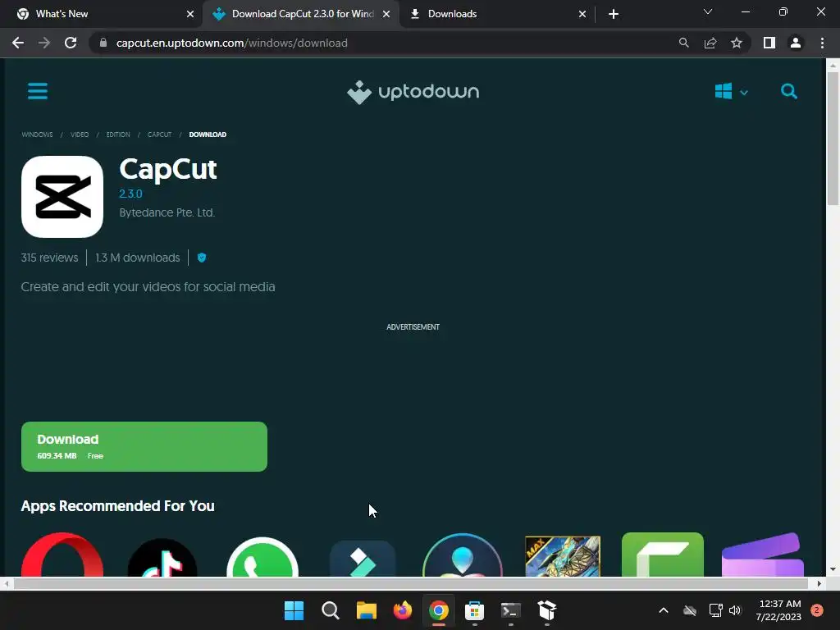Open the Opera recommended app
Viewport: 840px width, 630px height.
click(62, 555)
